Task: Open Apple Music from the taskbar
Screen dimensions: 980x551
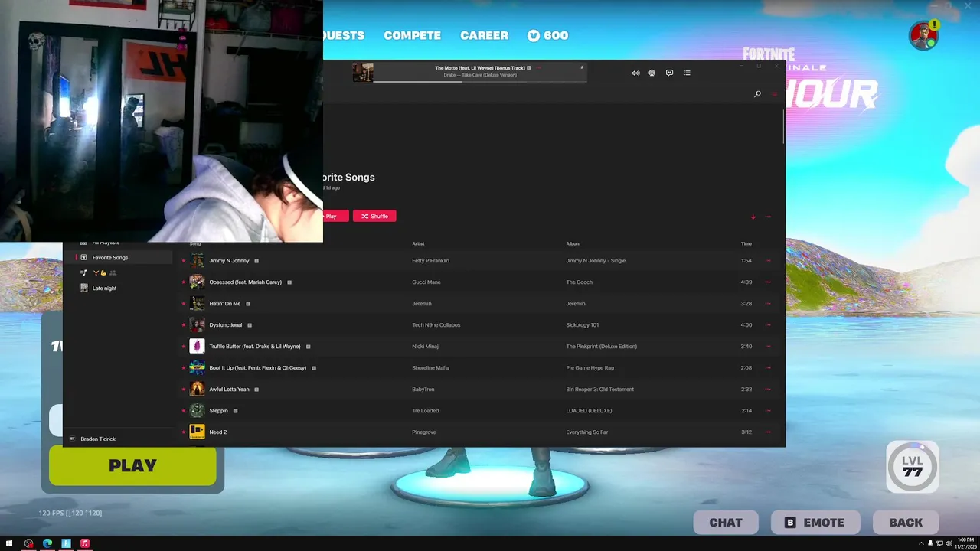Action: tap(85, 543)
